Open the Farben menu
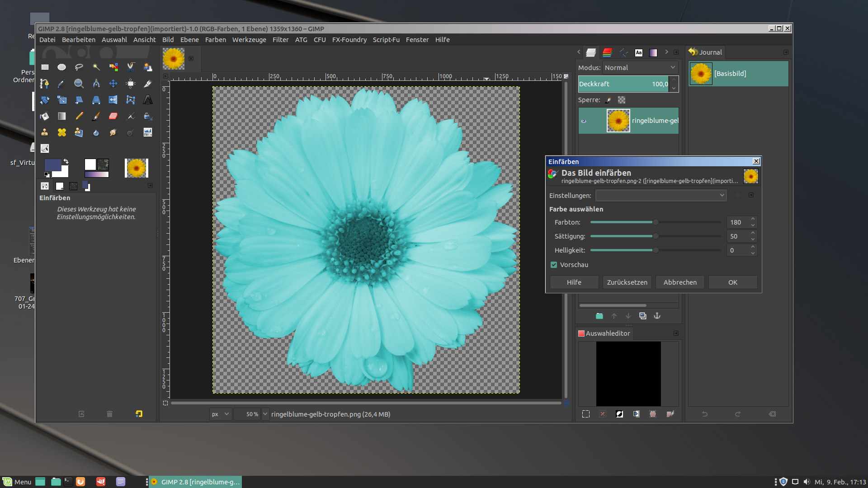The image size is (868, 488). point(215,40)
